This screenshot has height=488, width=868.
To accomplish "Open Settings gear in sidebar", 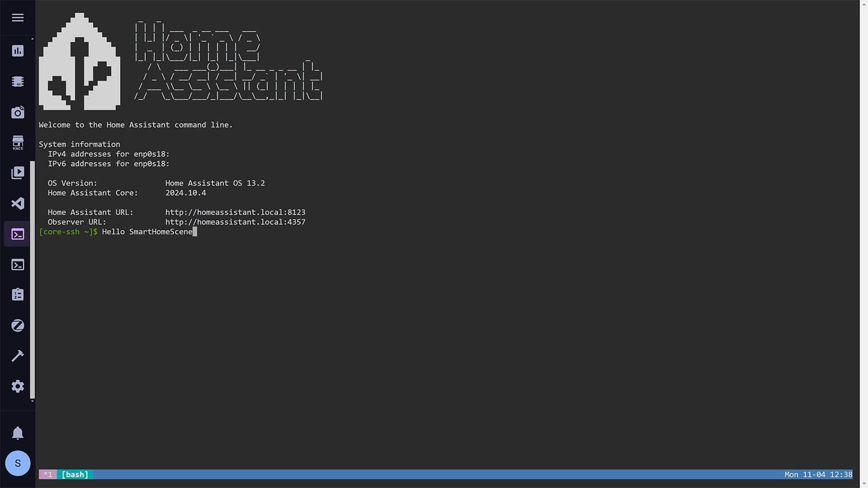I will point(18,386).
